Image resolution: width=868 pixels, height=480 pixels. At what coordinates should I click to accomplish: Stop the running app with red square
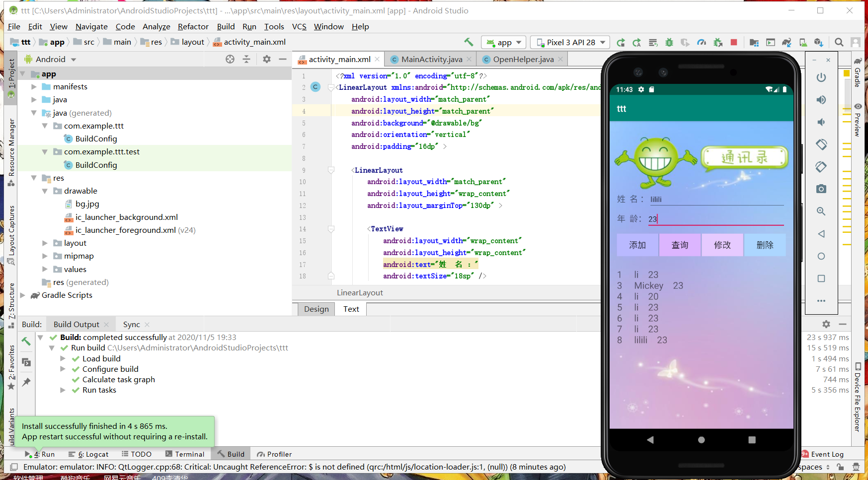pyautogui.click(x=734, y=43)
